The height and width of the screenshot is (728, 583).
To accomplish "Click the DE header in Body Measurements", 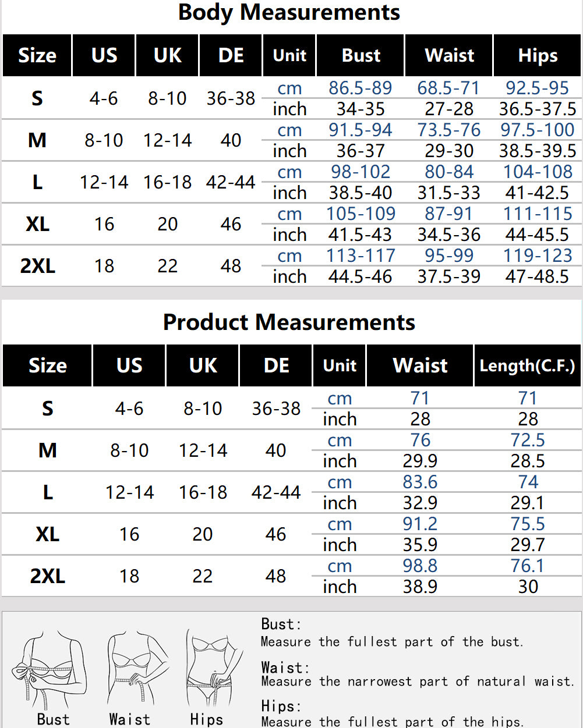I will click(x=231, y=55).
